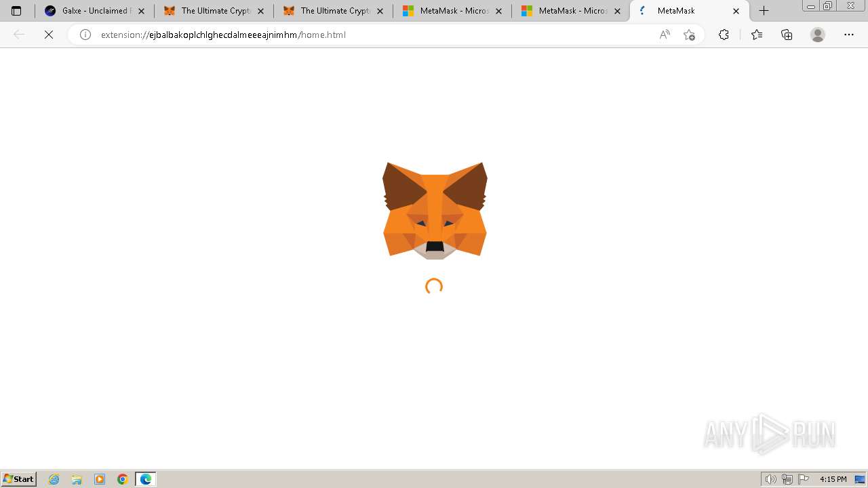Close the Galxe - Unclaimed tab
The width and height of the screenshot is (868, 488).
coord(141,11)
